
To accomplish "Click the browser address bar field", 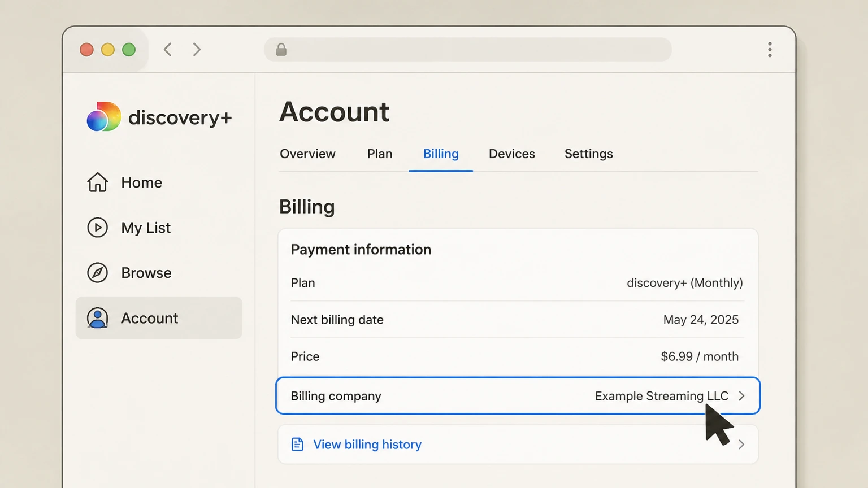I will tap(468, 50).
